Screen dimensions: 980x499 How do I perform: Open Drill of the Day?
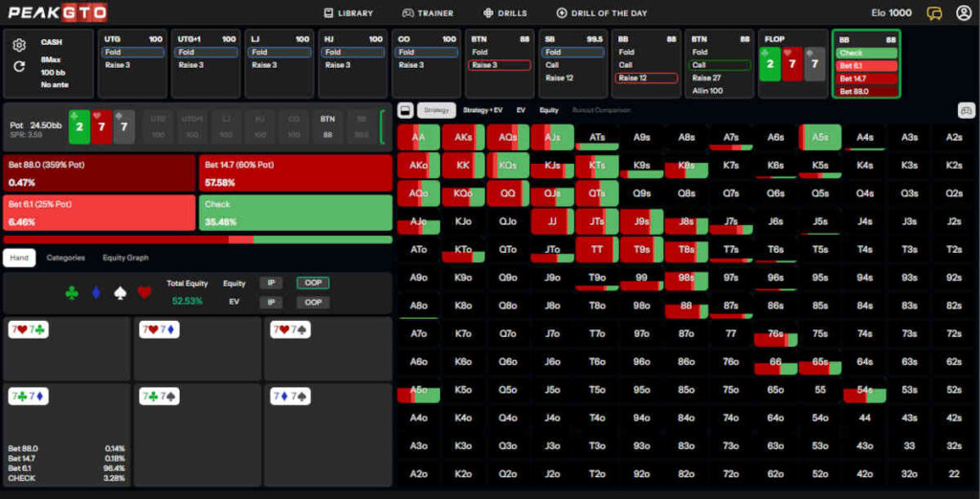[605, 13]
